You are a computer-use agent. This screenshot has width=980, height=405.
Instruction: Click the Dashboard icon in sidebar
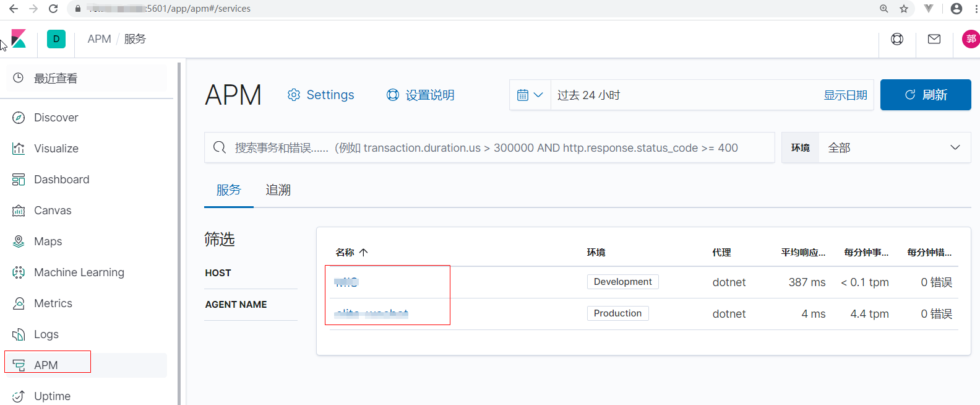[19, 180]
